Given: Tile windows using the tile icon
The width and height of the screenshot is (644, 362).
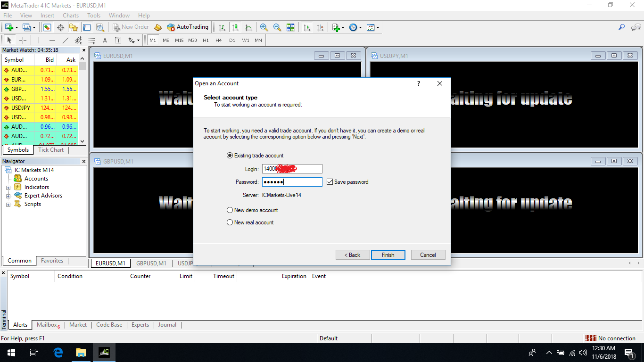Looking at the screenshot, I should pyautogui.click(x=290, y=27).
